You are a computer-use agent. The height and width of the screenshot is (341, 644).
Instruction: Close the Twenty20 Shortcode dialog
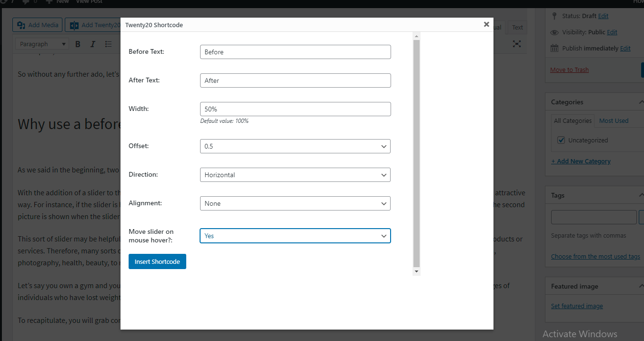point(486,24)
